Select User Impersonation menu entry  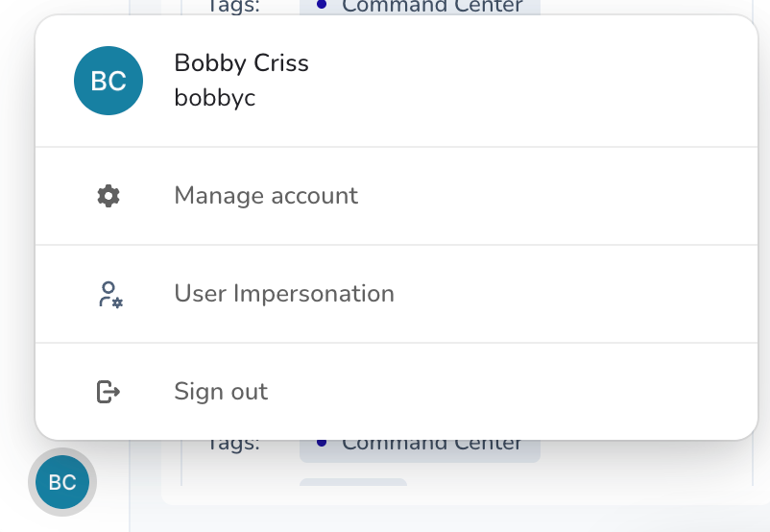pos(397,294)
